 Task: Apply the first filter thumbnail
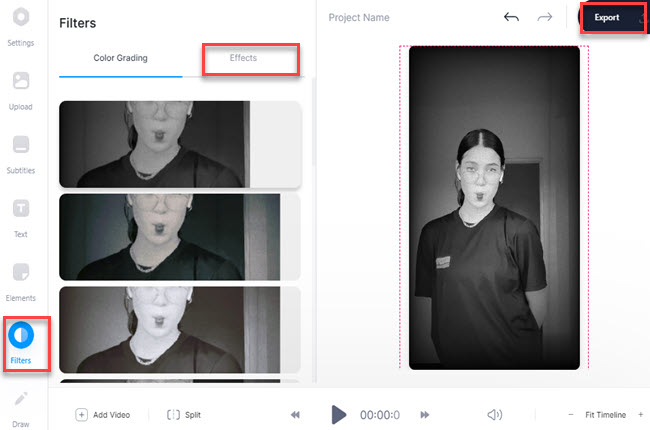(180, 144)
